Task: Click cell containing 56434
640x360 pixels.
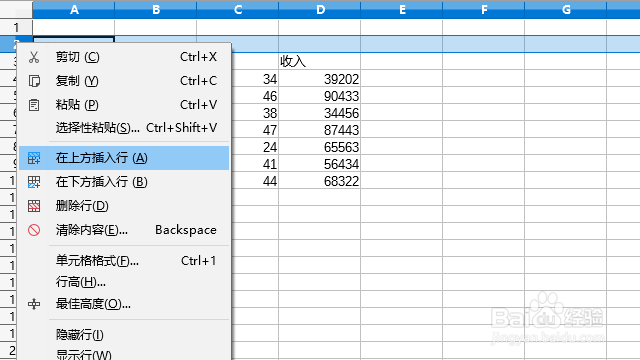Action: coord(320,164)
